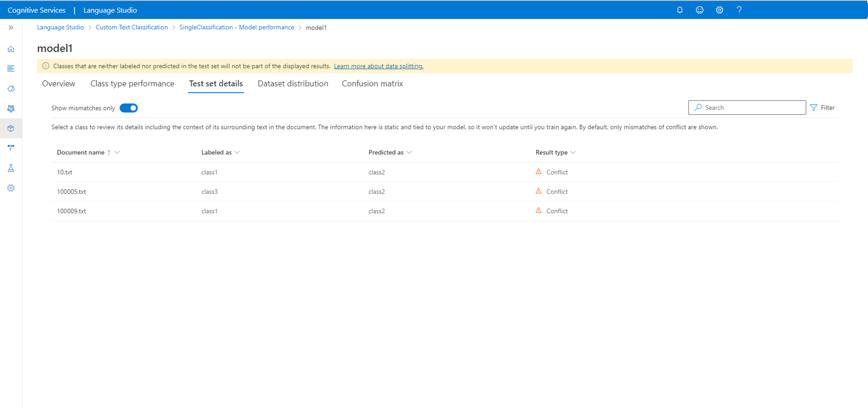Open notifications bell icon
Screen dimensions: 868x408
point(680,10)
